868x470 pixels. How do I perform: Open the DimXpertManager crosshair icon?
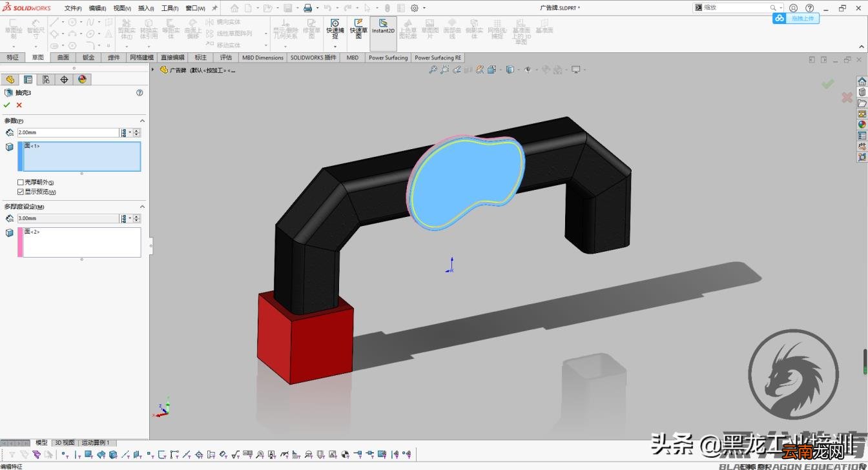point(64,79)
